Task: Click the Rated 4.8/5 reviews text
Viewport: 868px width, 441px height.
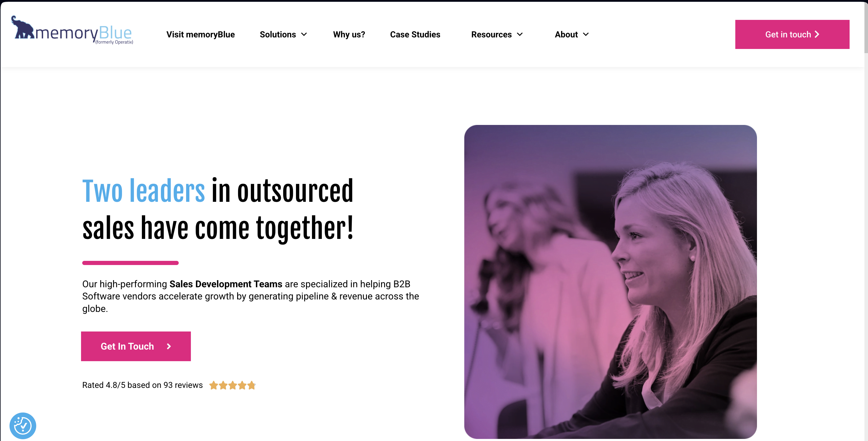Action: point(142,385)
